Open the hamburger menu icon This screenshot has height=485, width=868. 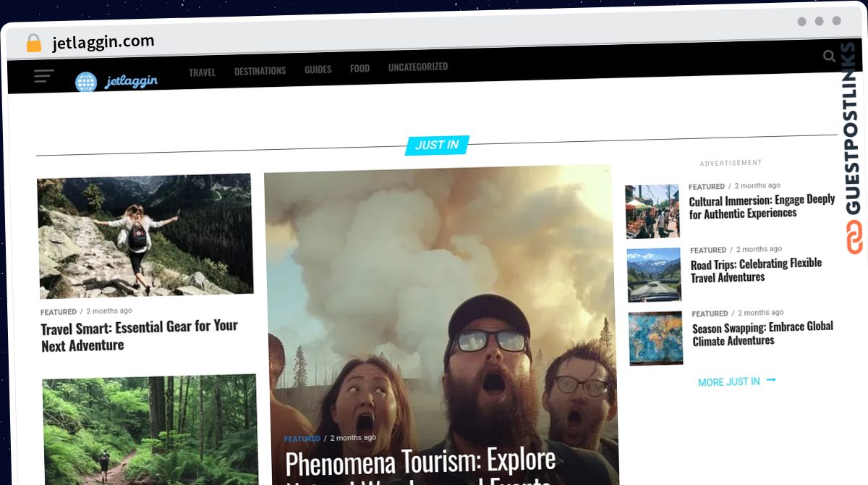[43, 76]
